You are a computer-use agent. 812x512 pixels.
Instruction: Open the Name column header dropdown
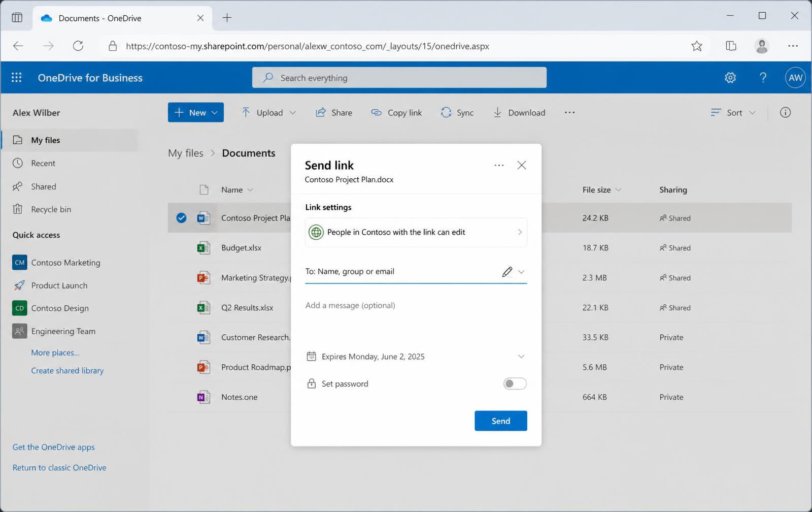[x=250, y=190]
